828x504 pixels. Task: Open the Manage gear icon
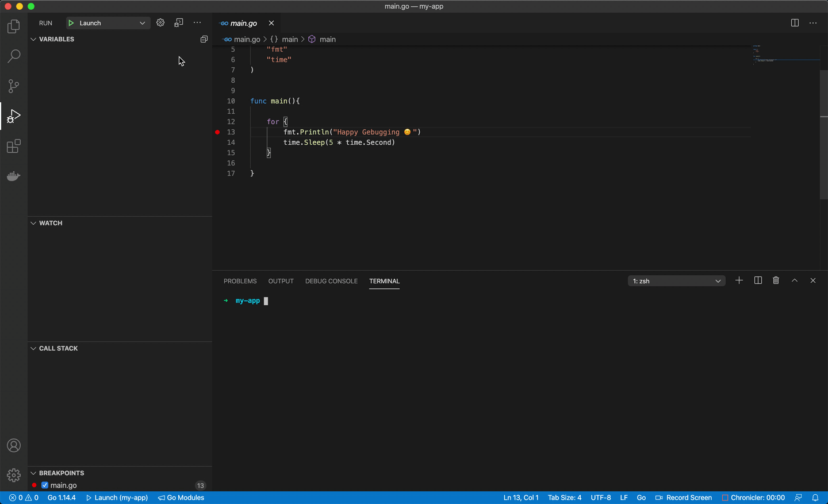(x=14, y=475)
